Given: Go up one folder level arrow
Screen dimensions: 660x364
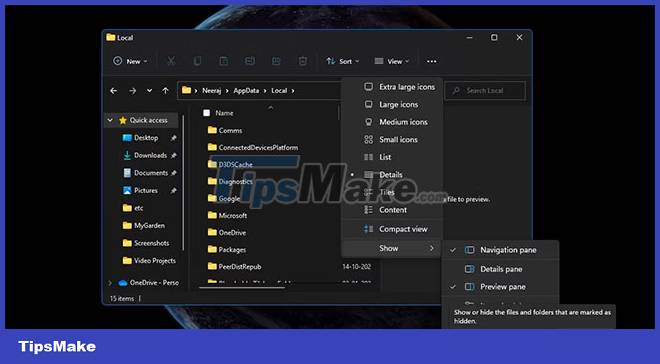Looking at the screenshot, I should click(165, 90).
